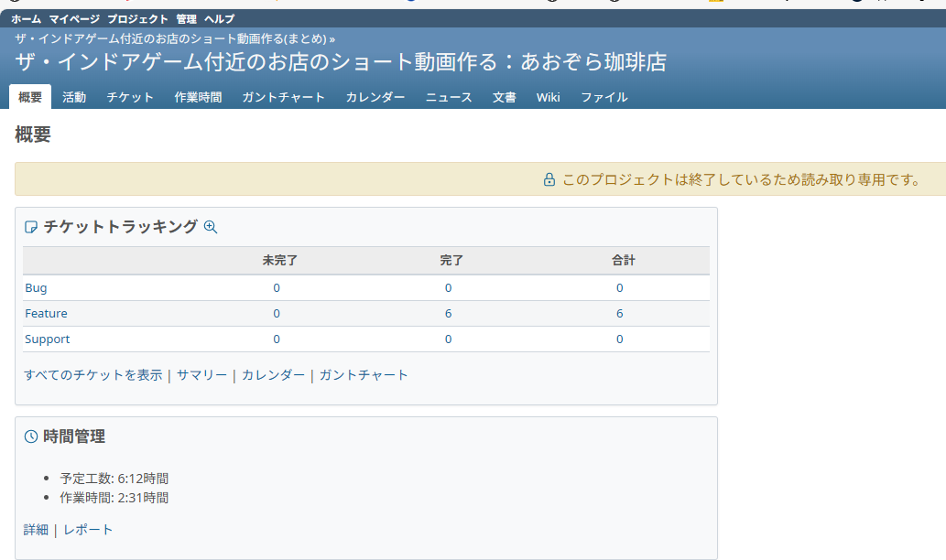Switch to the Wiki tab
Screen dimensions: 946x560
[x=549, y=97]
